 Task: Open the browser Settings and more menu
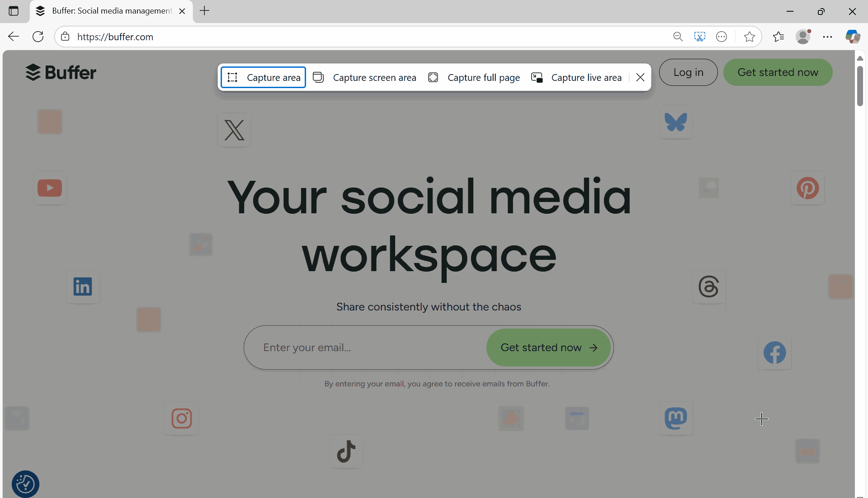click(828, 37)
